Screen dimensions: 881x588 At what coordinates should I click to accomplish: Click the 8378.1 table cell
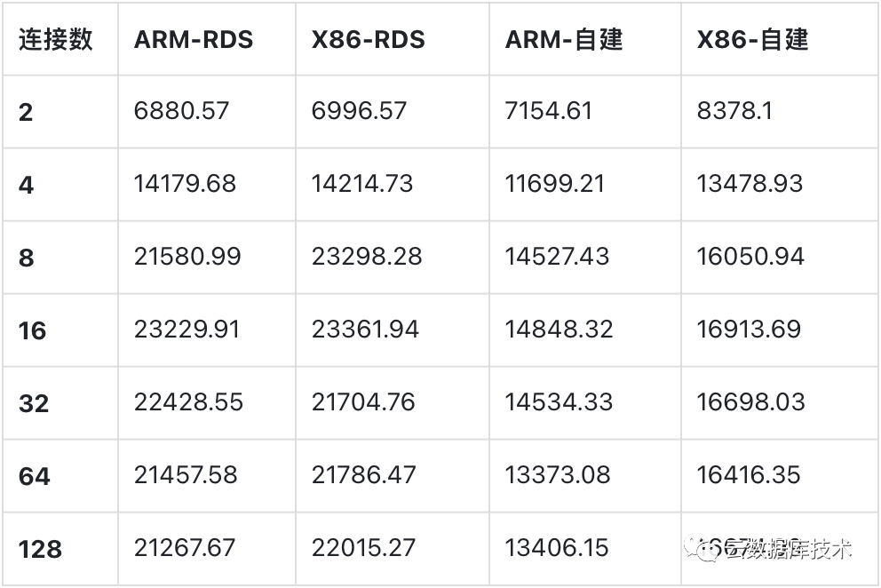735,111
